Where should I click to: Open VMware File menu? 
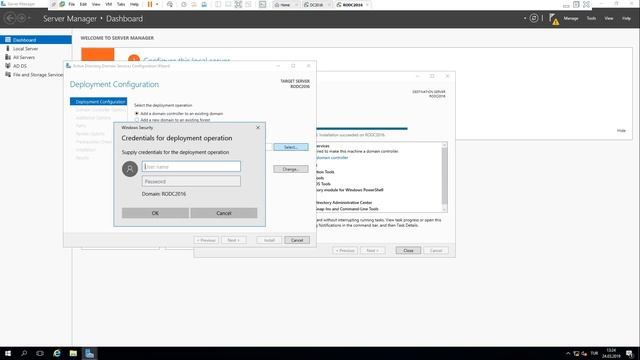[x=71, y=4]
